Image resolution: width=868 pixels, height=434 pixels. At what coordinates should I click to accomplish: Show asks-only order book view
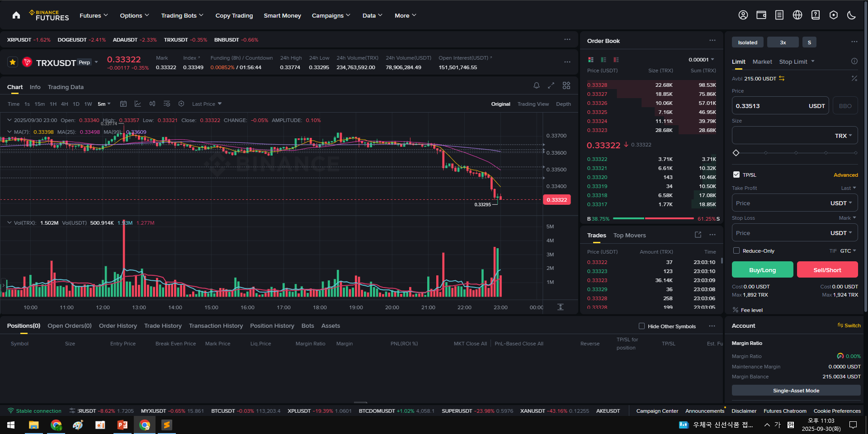point(616,60)
